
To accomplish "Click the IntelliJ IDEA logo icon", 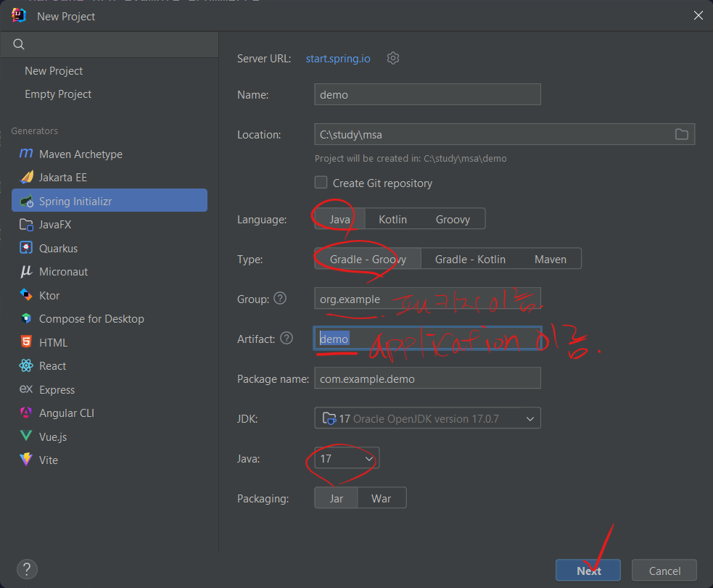I will pyautogui.click(x=19, y=15).
